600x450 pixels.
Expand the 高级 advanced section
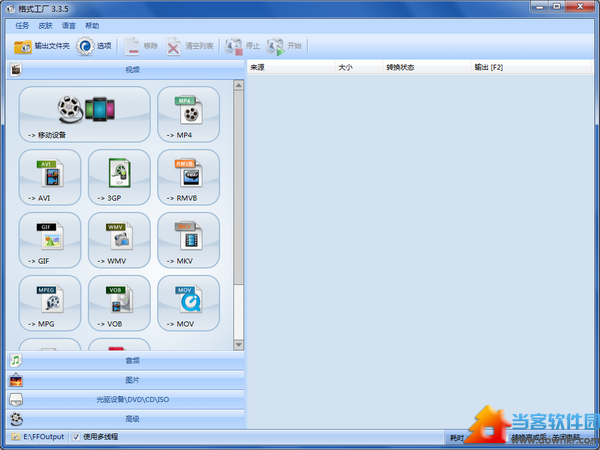[125, 419]
